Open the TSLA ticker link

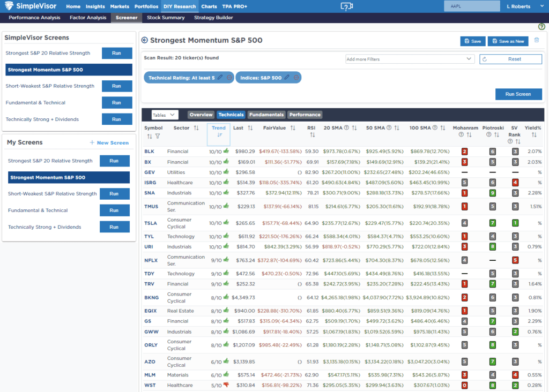click(151, 223)
